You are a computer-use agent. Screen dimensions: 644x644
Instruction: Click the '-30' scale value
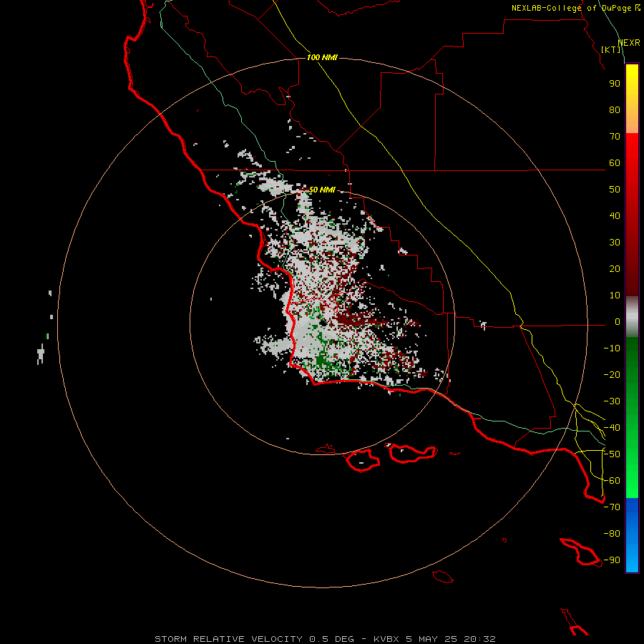(612, 401)
